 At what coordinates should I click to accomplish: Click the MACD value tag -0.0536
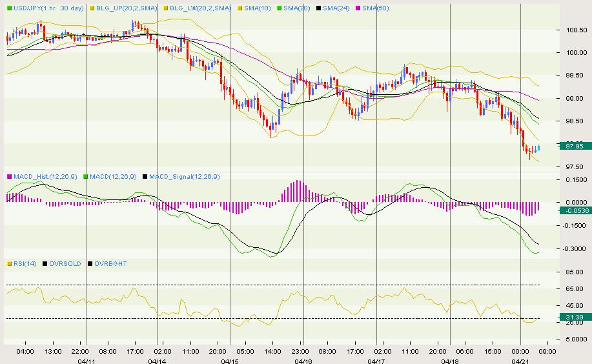[x=575, y=210]
